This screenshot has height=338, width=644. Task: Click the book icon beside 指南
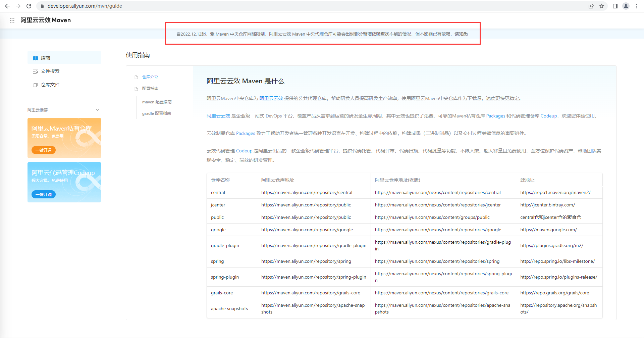coord(35,58)
